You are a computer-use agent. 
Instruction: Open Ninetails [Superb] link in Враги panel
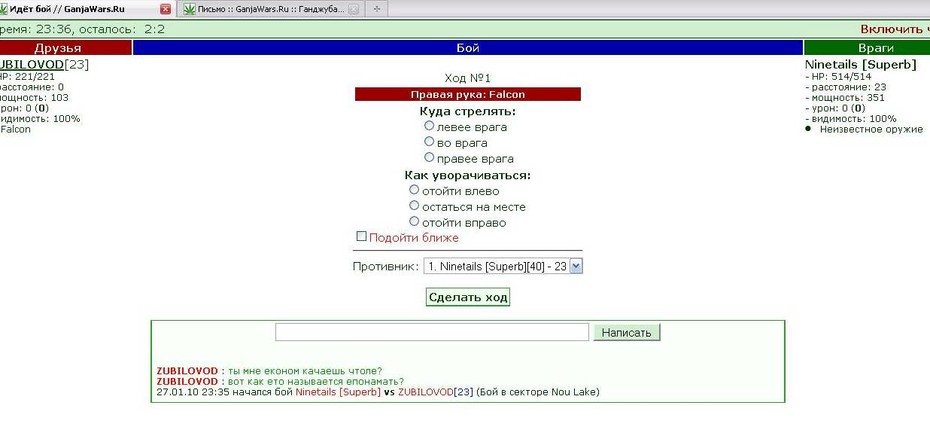coord(860,65)
